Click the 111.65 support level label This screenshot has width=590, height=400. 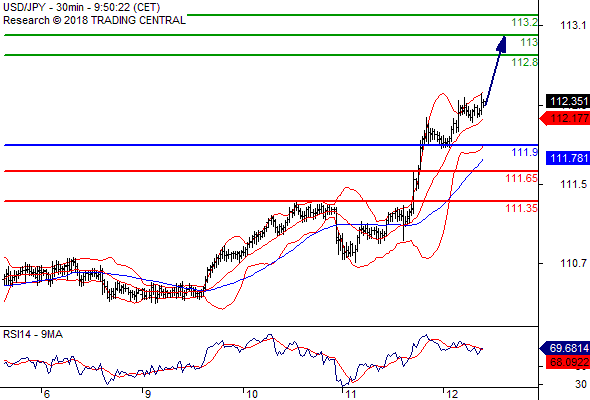click(x=522, y=178)
